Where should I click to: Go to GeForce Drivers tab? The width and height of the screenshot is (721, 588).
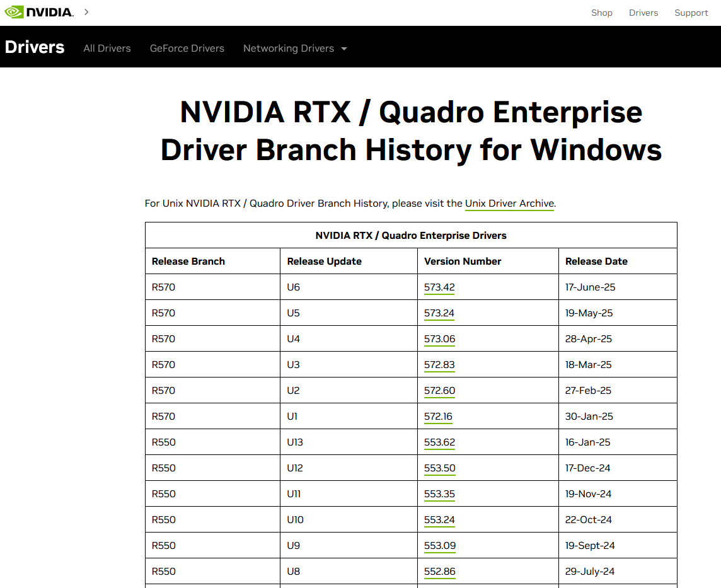(x=187, y=49)
